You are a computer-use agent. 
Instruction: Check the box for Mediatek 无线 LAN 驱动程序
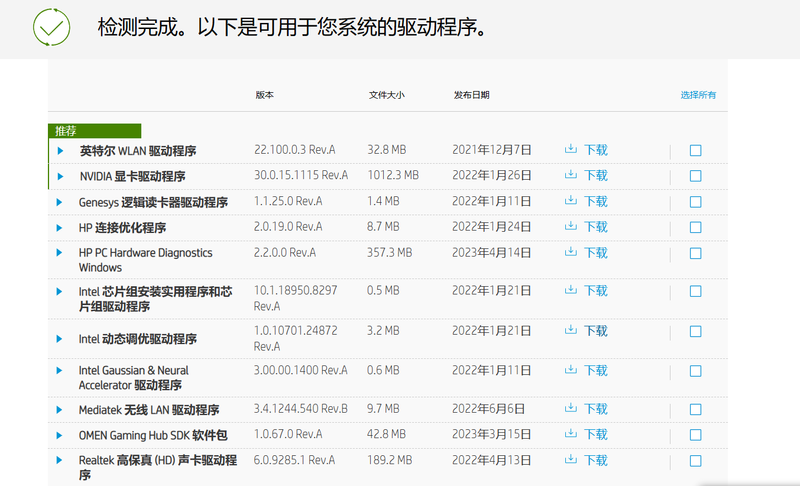pyautogui.click(x=696, y=410)
